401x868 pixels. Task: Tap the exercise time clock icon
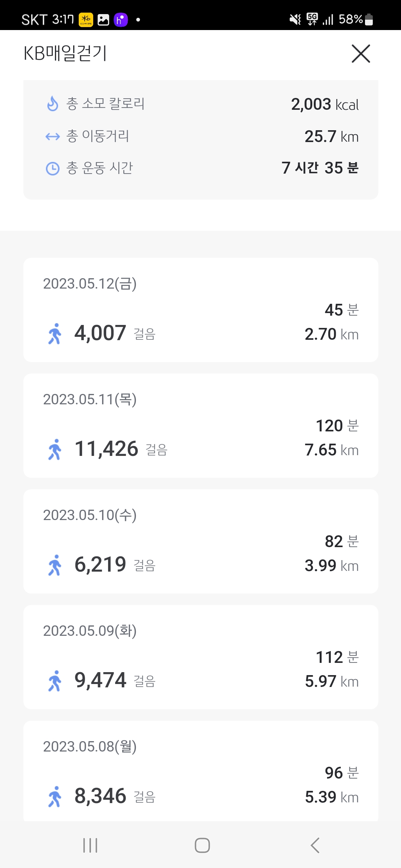[53, 168]
